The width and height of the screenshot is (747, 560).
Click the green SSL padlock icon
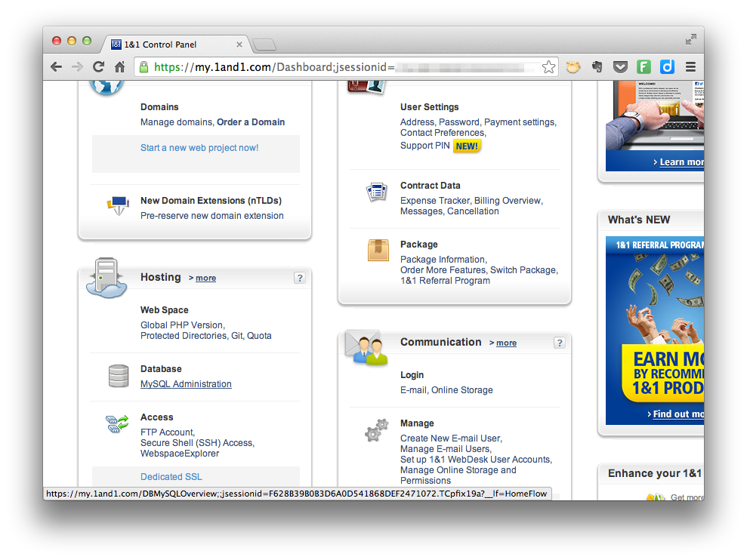[x=144, y=67]
